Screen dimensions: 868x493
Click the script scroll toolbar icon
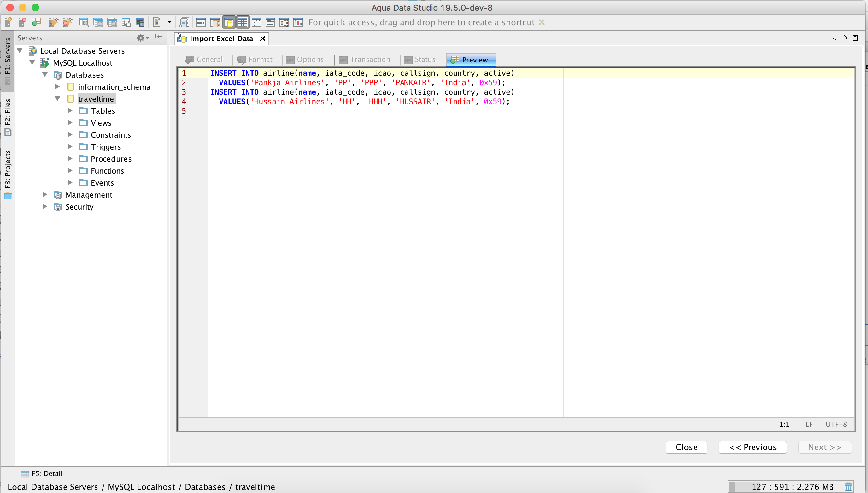(185, 22)
